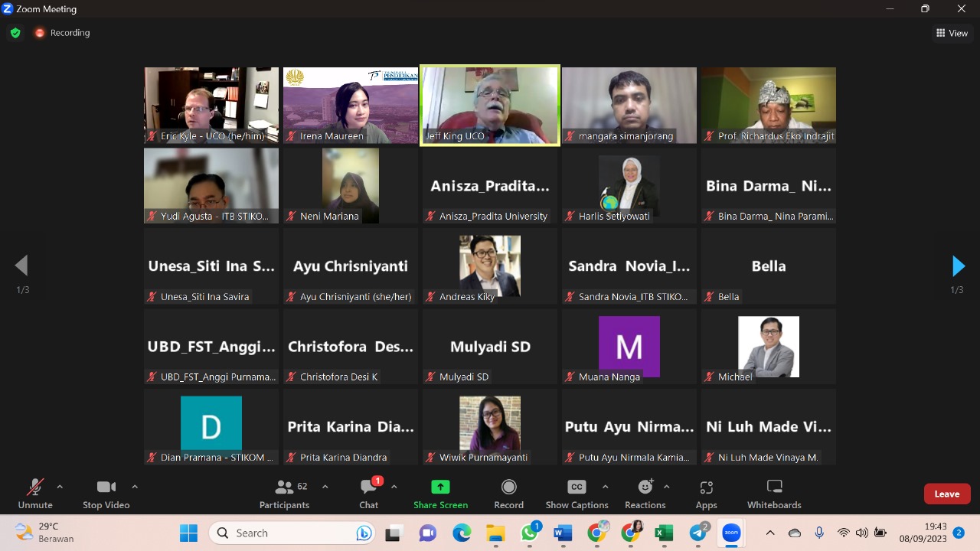Screen dimensions: 980x551
Task: Click the green Share Screen icon
Action: [x=440, y=487]
